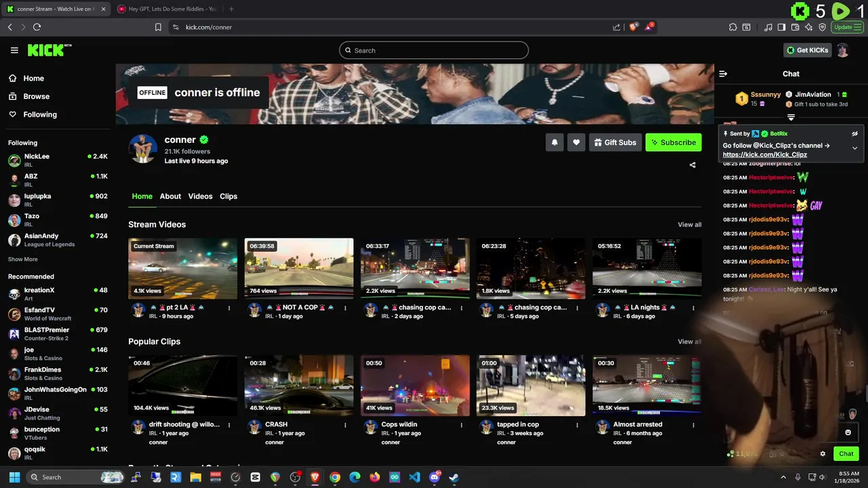
Task: Open the Current Stream video thumbnail
Action: (x=183, y=268)
